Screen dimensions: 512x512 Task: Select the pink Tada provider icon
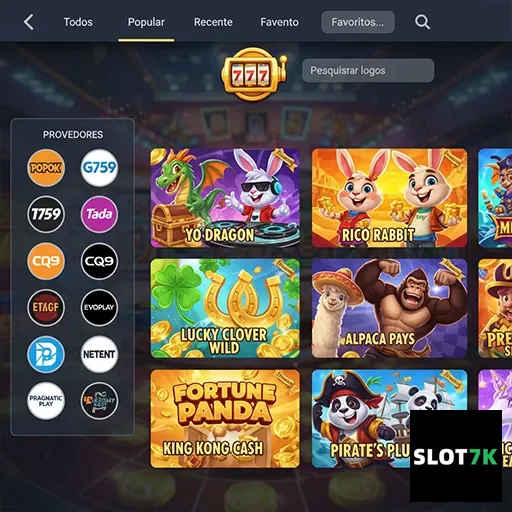click(99, 214)
